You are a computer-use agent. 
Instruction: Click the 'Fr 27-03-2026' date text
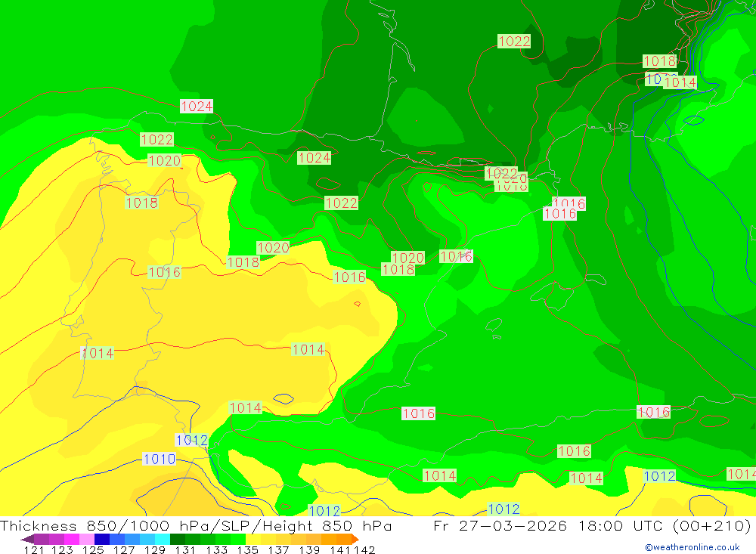coord(500,525)
